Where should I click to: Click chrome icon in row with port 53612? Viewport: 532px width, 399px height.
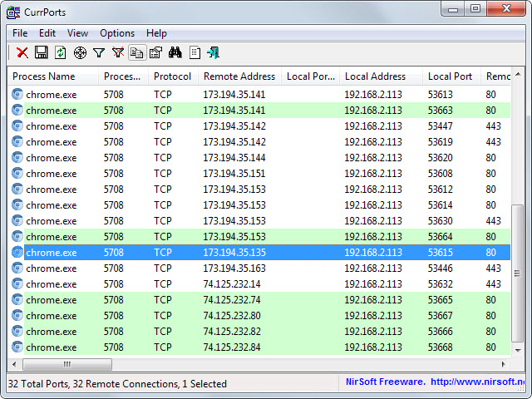tap(17, 189)
